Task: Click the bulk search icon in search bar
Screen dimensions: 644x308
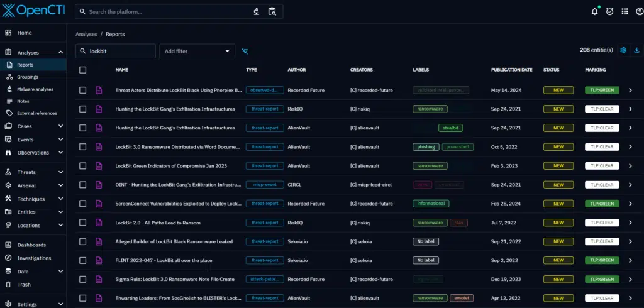Action: [272, 11]
